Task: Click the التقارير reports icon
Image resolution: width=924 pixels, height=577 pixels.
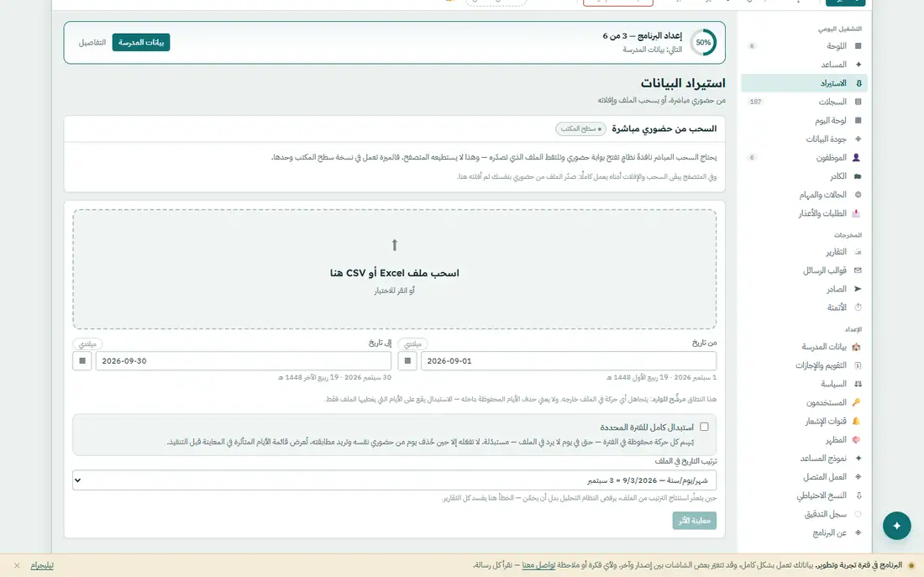Action: (x=858, y=252)
